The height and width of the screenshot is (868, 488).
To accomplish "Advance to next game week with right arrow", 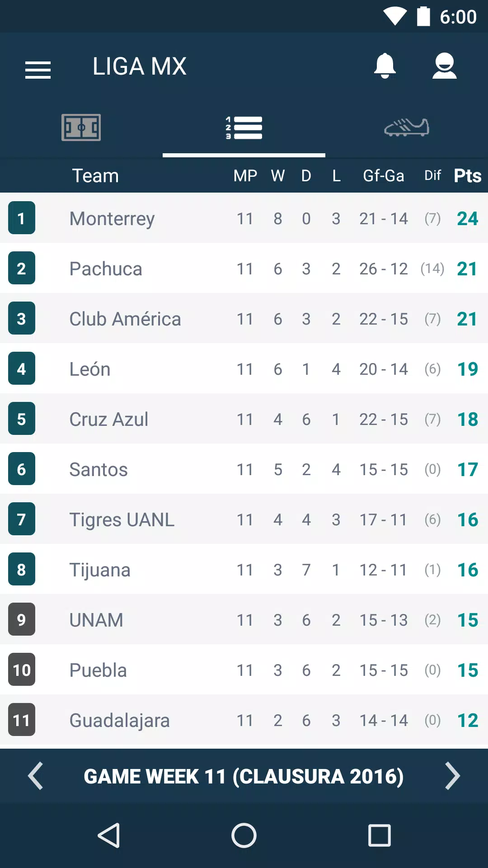I will [x=452, y=776].
